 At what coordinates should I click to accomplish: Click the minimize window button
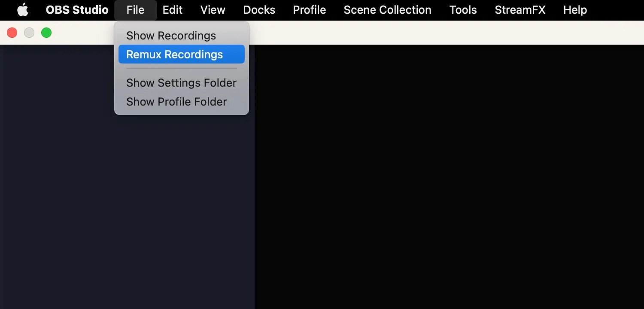tap(29, 32)
